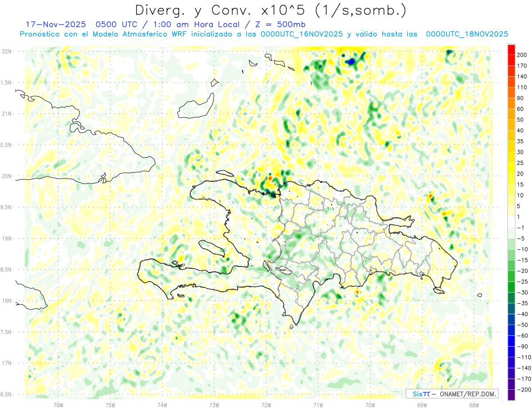532x411 pixels.
Task: Click the "-200" color scale label
Action: pyautogui.click(x=524, y=390)
